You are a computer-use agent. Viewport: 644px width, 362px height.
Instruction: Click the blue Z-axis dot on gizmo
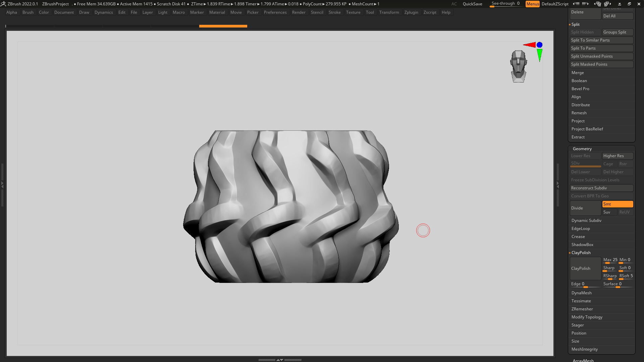(x=539, y=45)
